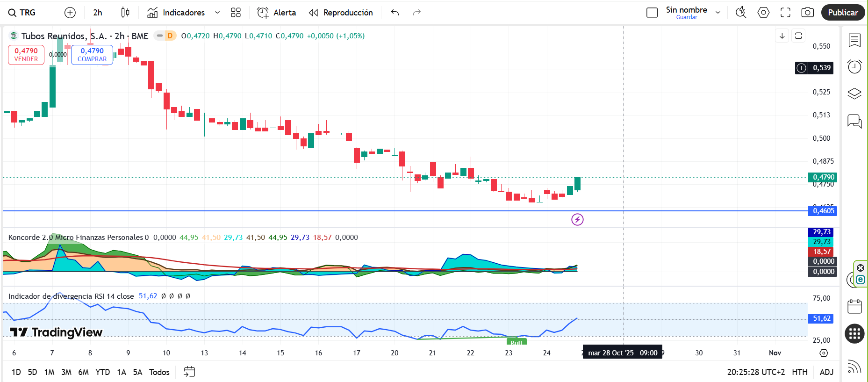Click the undo arrow
The height and width of the screenshot is (382, 868).
[395, 13]
